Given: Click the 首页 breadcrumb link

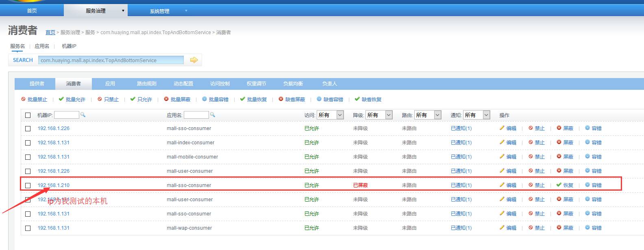Looking at the screenshot, I should pos(50,33).
